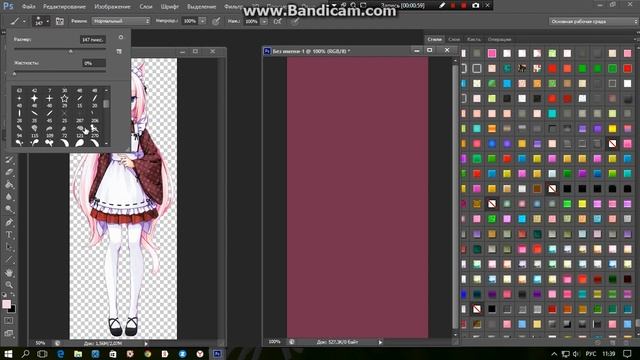Select the History Brush tool above Eraser

coord(9,160)
